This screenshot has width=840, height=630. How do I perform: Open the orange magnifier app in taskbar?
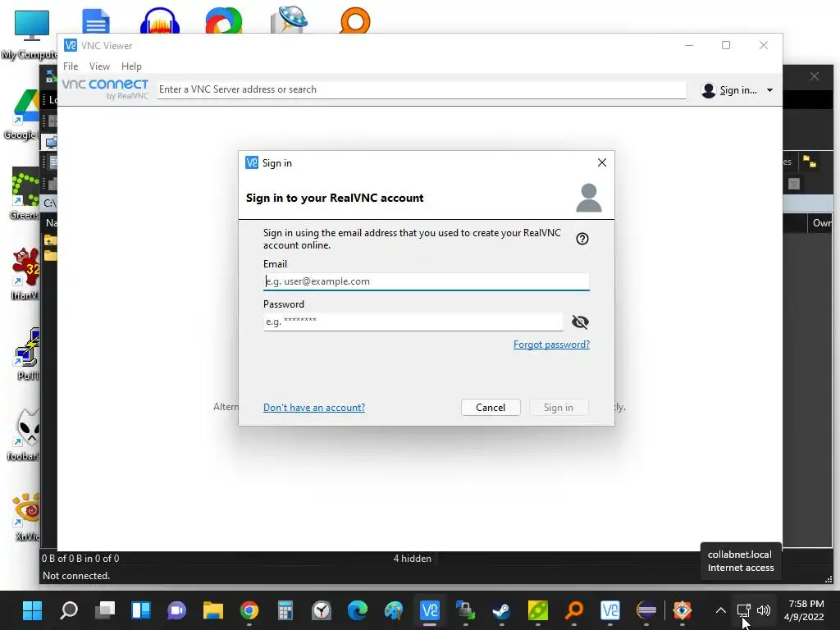(573, 610)
